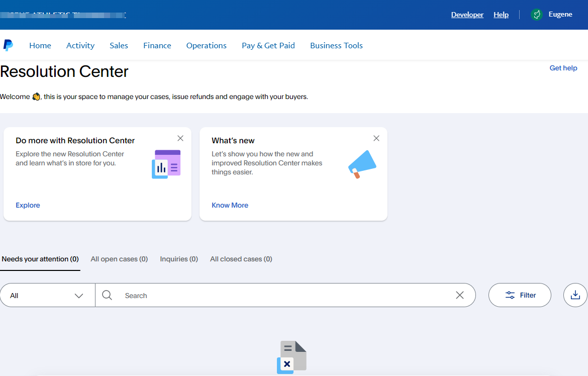The image size is (588, 376).
Task: Open the 'All' search category dropdown
Action: (47, 295)
